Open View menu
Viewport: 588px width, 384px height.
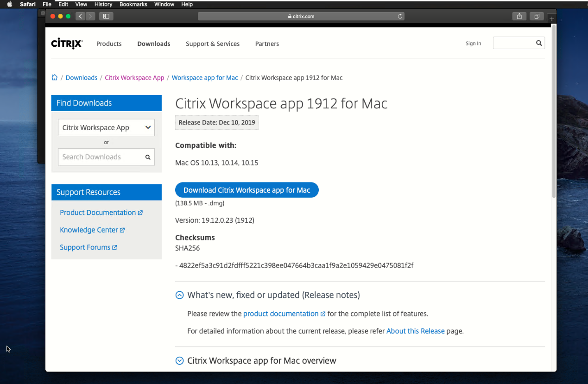pos(81,4)
